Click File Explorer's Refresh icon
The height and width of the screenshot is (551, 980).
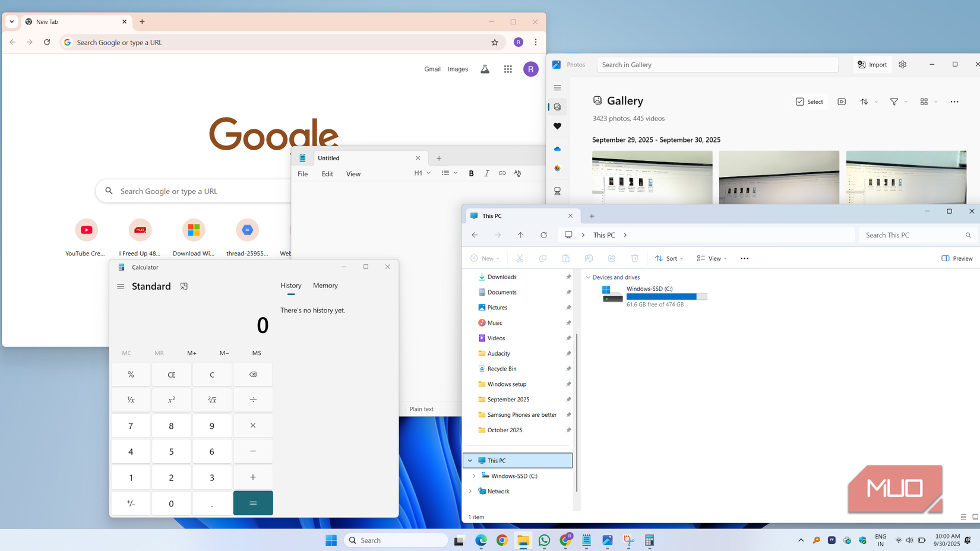[543, 235]
